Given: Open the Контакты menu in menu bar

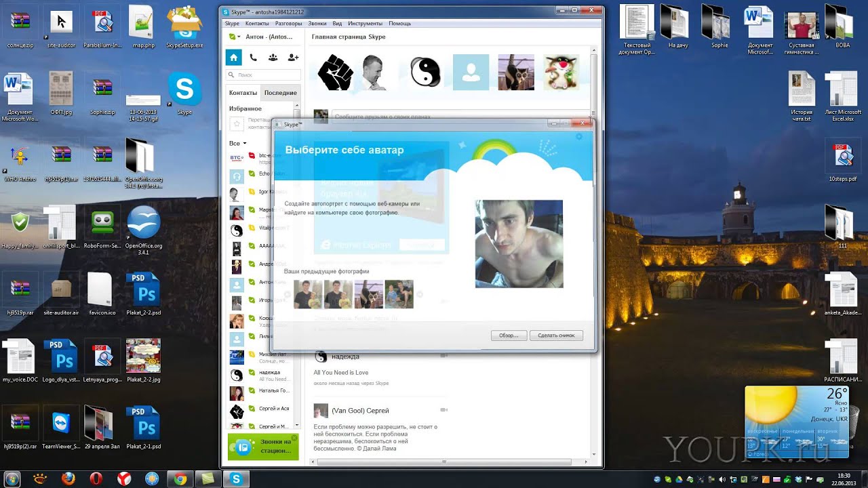Looking at the screenshot, I should pos(257,23).
